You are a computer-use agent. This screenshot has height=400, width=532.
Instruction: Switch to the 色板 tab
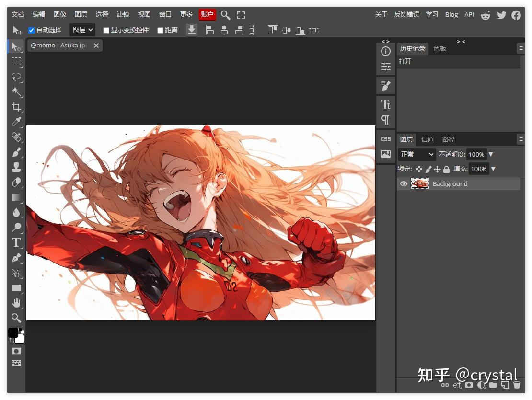[x=439, y=48]
